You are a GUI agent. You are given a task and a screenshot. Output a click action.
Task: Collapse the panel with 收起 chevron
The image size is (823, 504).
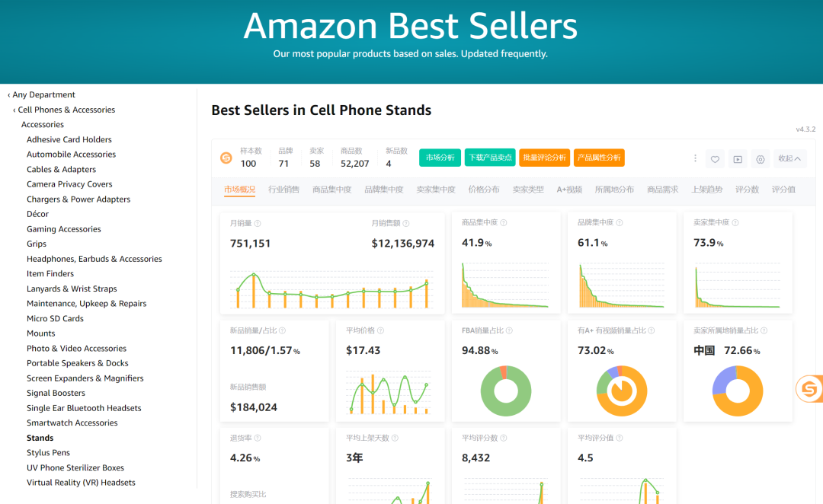(789, 158)
